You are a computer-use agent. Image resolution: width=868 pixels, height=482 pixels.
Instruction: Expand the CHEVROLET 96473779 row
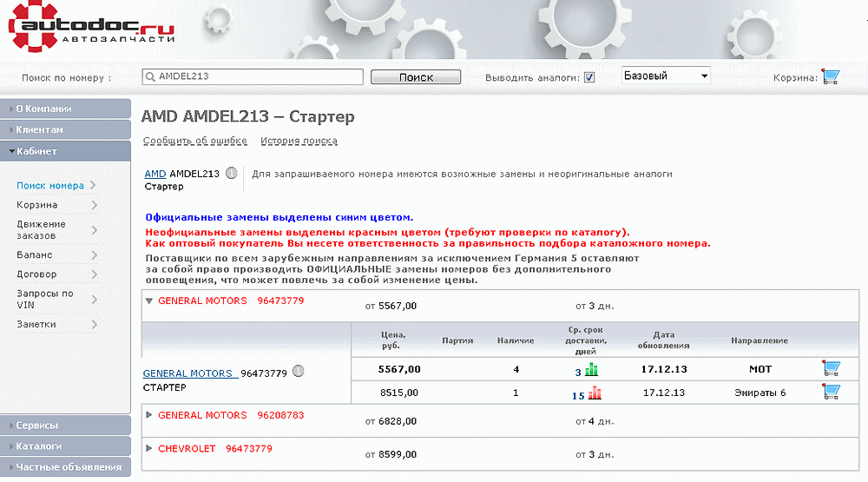(149, 449)
